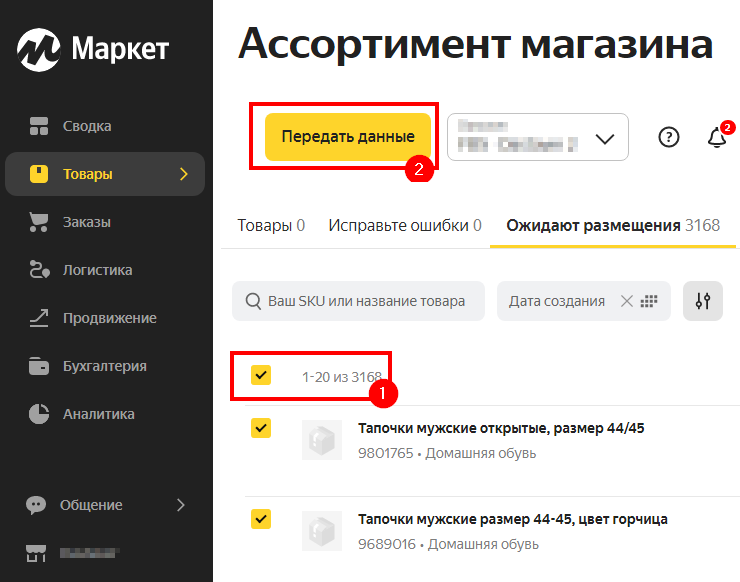This screenshot has height=582, width=740.
Task: Expand the Товары sidebar submenu arrow
Action: click(x=183, y=174)
